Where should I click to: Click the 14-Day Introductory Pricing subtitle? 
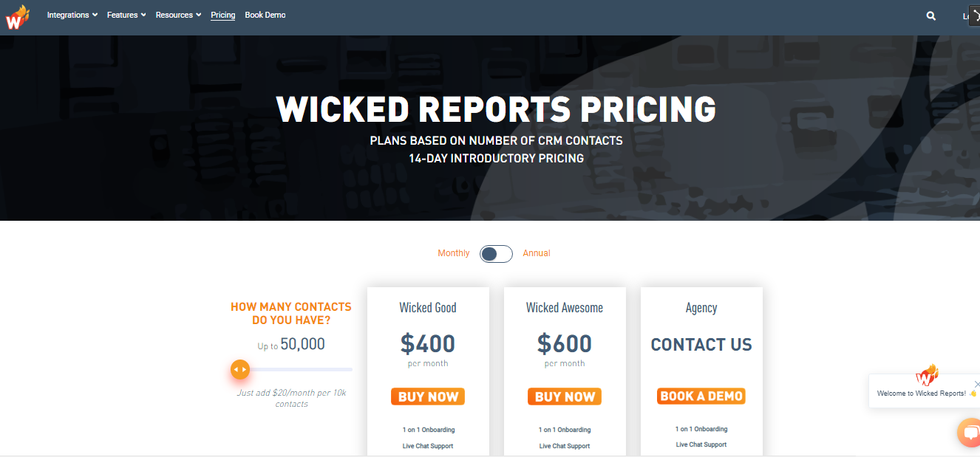pos(496,158)
